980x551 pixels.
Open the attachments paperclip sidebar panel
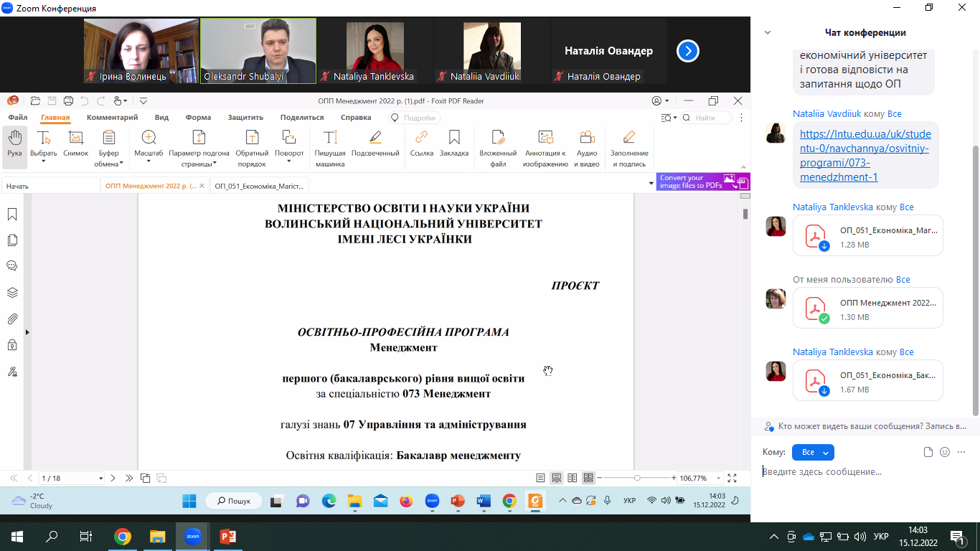[12, 319]
